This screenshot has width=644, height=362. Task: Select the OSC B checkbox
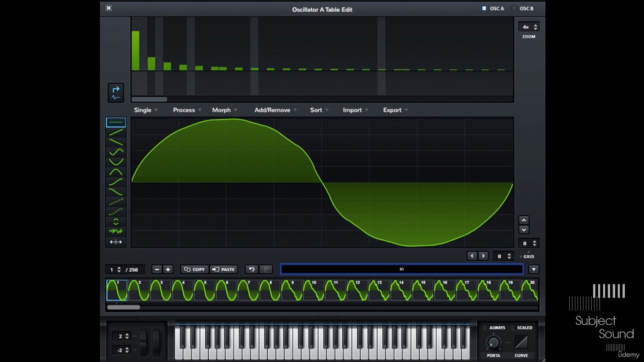pos(514,8)
